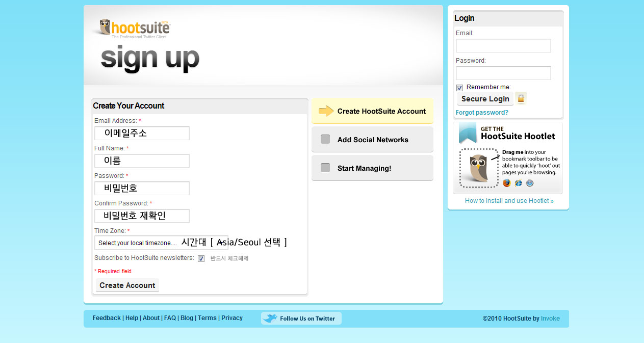Click the Follow Us on Twitter button
644x343 pixels.
coord(301,319)
